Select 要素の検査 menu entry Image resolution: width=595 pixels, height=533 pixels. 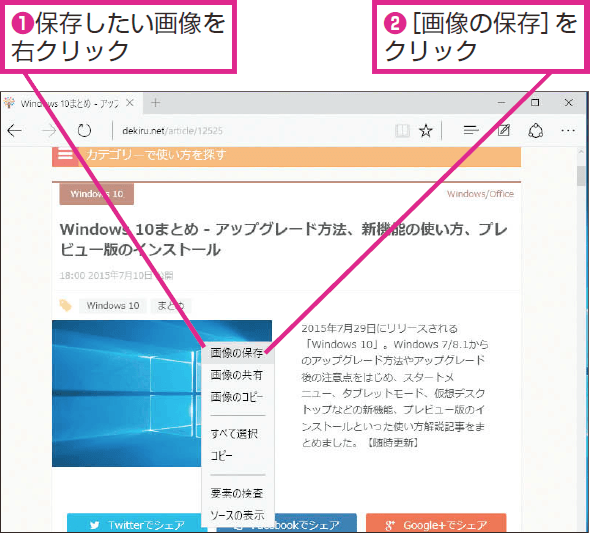click(x=238, y=493)
